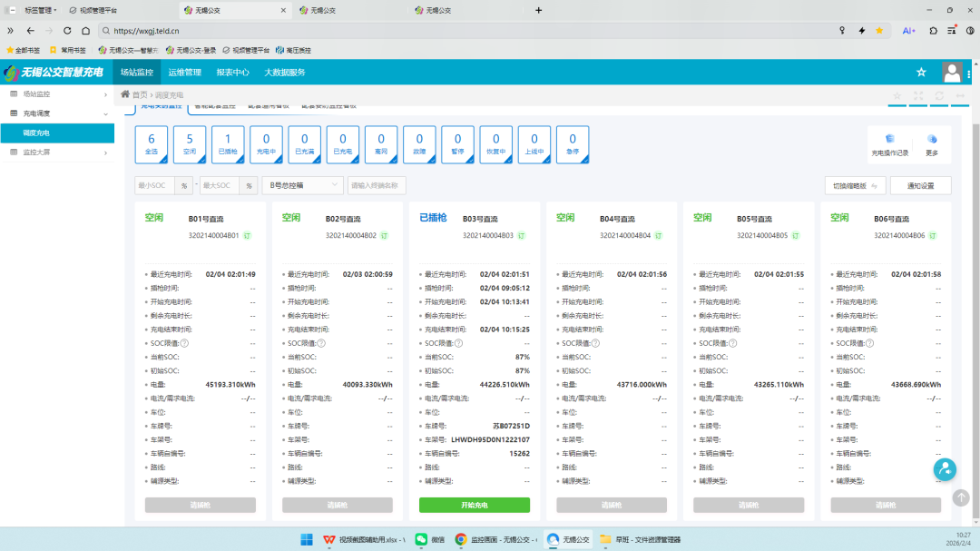Toggle the 空闲 status filter tile
Image resolution: width=980 pixels, height=551 pixels.
point(189,144)
